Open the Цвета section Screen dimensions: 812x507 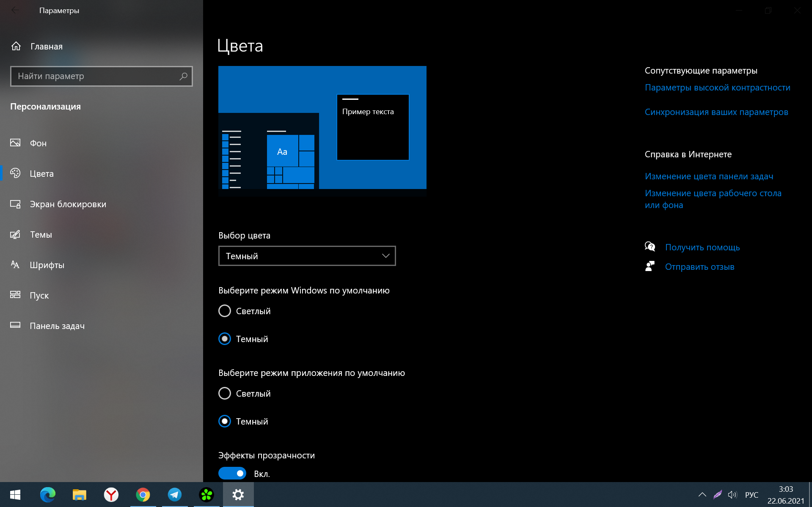(x=102, y=173)
